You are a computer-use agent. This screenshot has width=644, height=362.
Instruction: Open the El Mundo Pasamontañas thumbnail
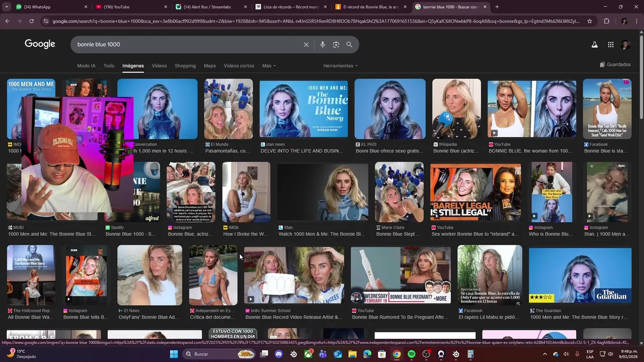[x=228, y=109]
